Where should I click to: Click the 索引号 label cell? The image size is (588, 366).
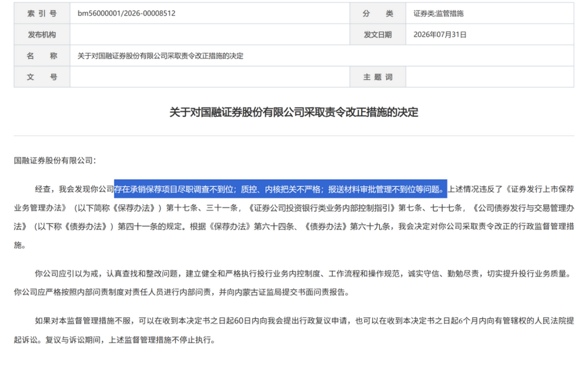[x=42, y=13]
